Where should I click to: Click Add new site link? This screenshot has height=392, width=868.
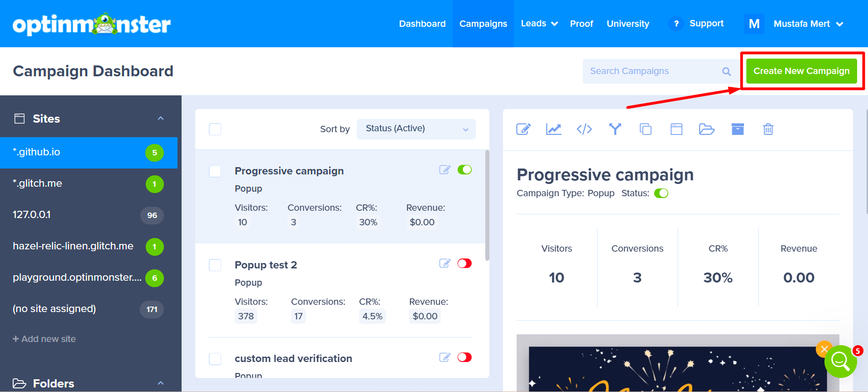[44, 339]
